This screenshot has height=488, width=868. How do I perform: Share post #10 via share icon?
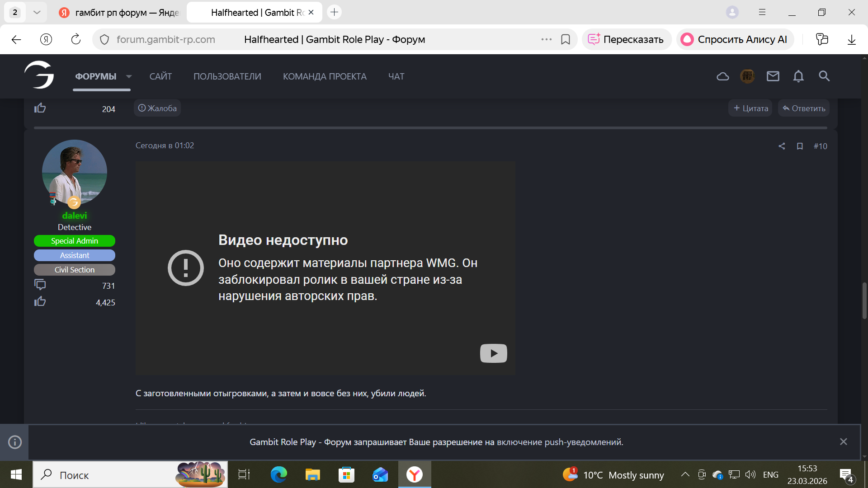tap(782, 146)
